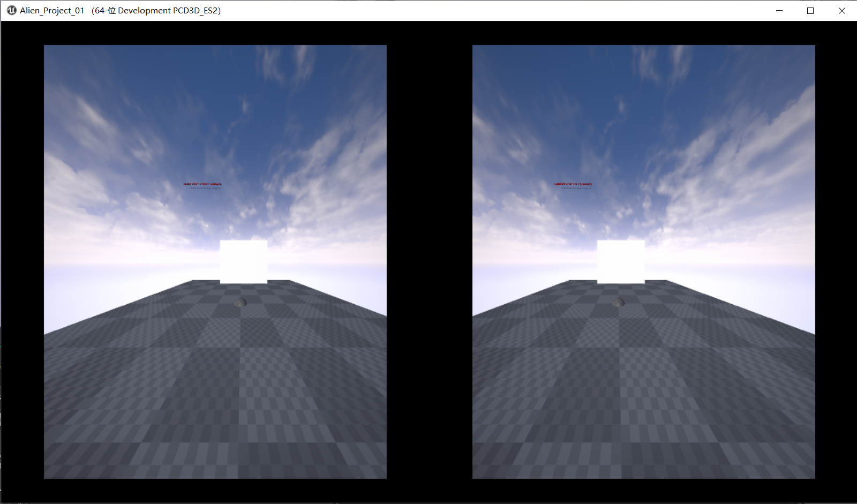Close the Alien_Project_01 window
The image size is (857, 504).
841,11
